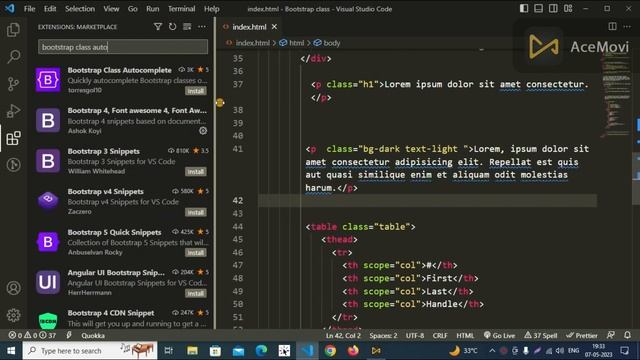Change indentation via Spaces: 2
This screenshot has height=360, width=640.
(x=383, y=336)
